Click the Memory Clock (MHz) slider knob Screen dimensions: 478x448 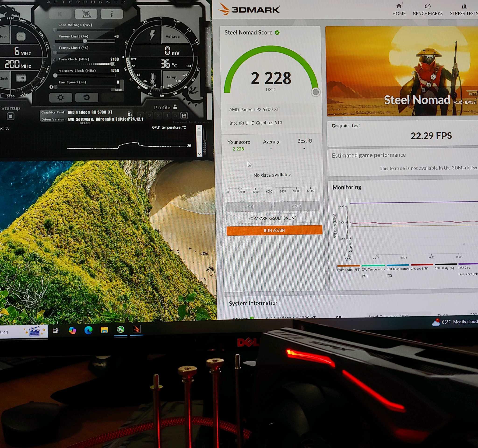point(55,75)
